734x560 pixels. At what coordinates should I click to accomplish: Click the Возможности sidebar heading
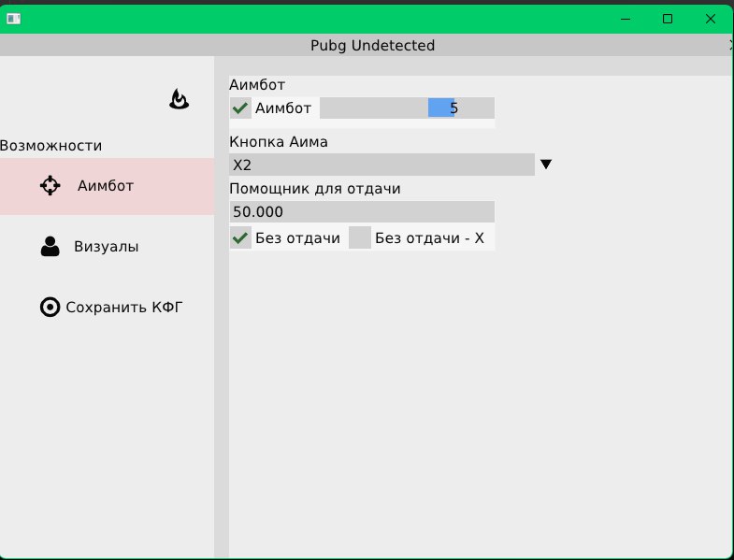51,145
